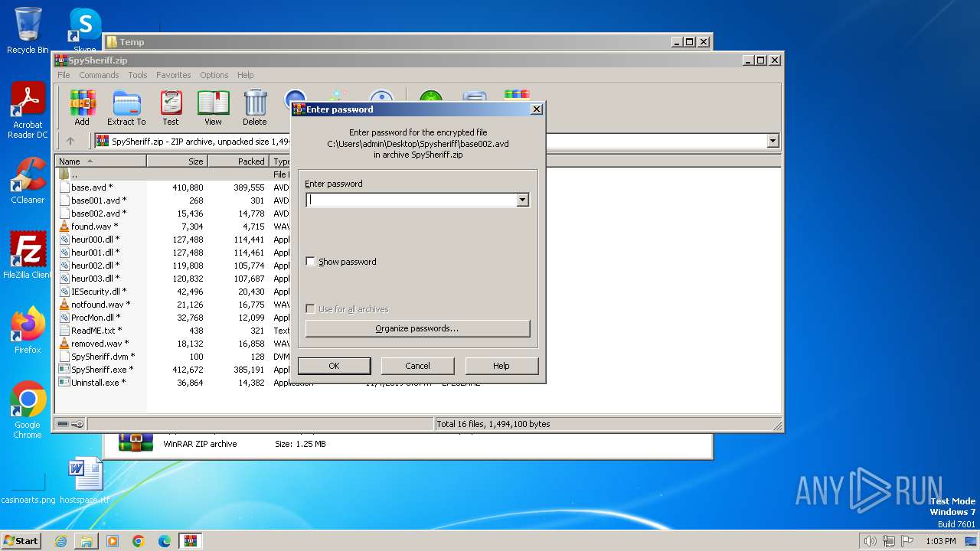Open the Favorites menu

tap(174, 75)
